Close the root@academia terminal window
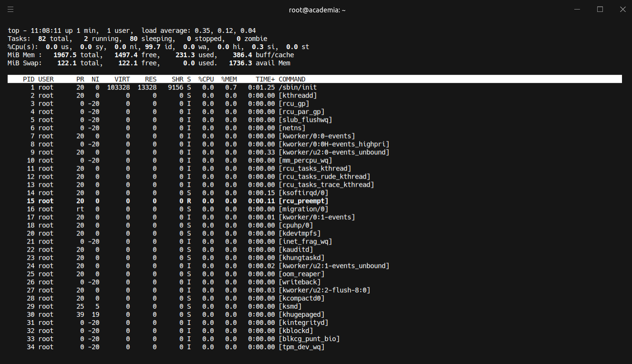The image size is (632, 364). pyautogui.click(x=622, y=10)
